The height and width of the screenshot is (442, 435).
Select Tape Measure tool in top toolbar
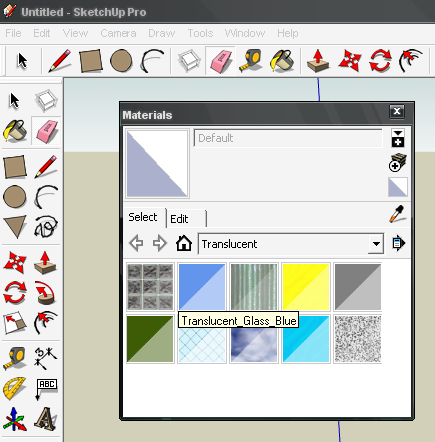click(251, 61)
